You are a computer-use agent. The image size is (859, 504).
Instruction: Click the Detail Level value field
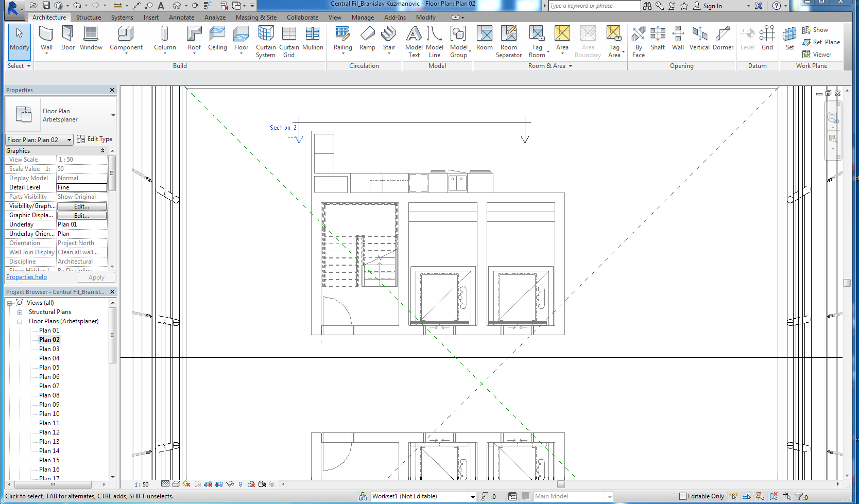82,187
